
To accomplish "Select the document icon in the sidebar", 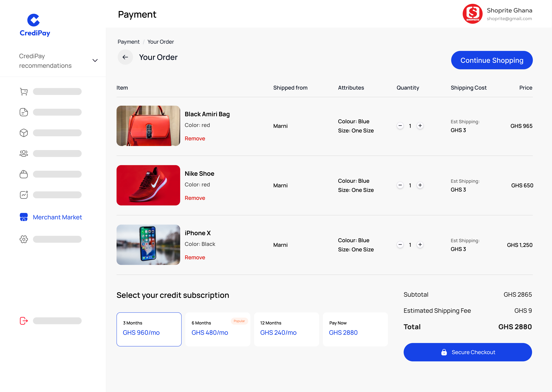I will coord(23,112).
